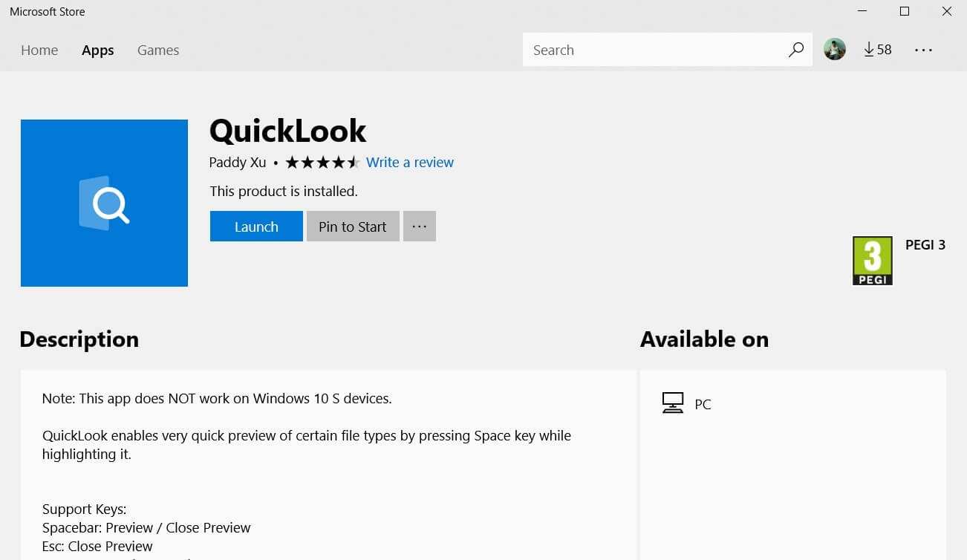Viewport: 967px width, 560px height.
Task: Click the PC device icon
Action: (x=672, y=403)
